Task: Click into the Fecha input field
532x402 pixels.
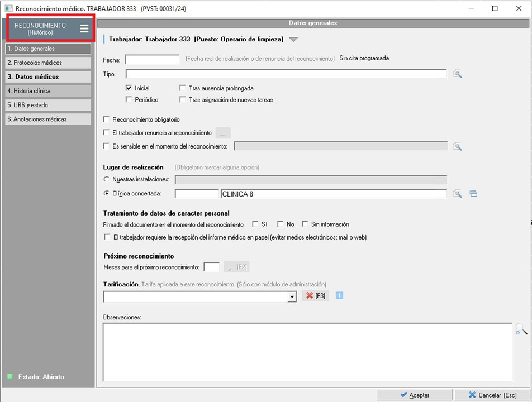Action: [152, 59]
